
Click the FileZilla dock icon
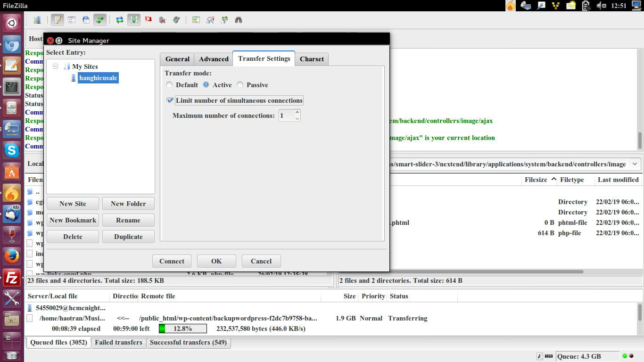(12, 278)
